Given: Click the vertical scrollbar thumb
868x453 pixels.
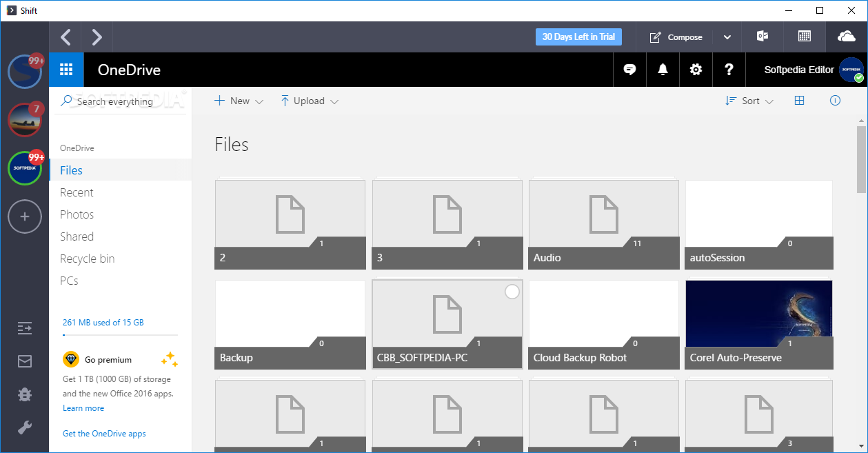Looking at the screenshot, I should point(861,160).
